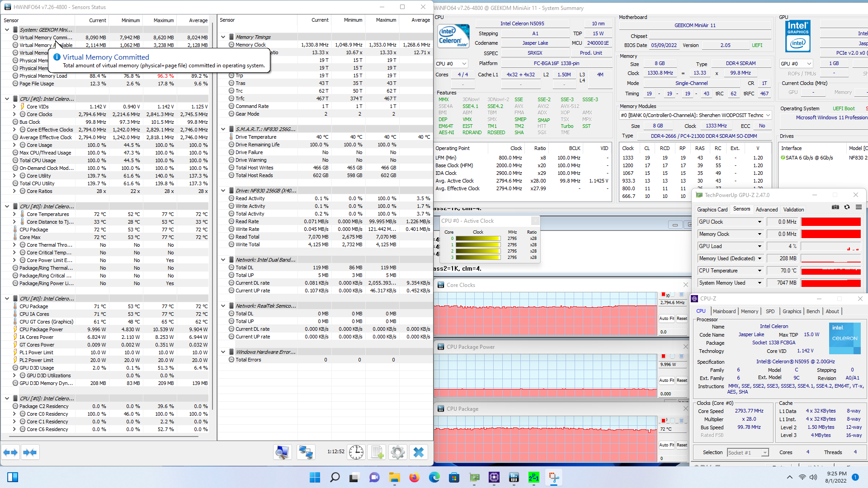Open the System Memory Used dropdown in GPU-Z

click(759, 283)
